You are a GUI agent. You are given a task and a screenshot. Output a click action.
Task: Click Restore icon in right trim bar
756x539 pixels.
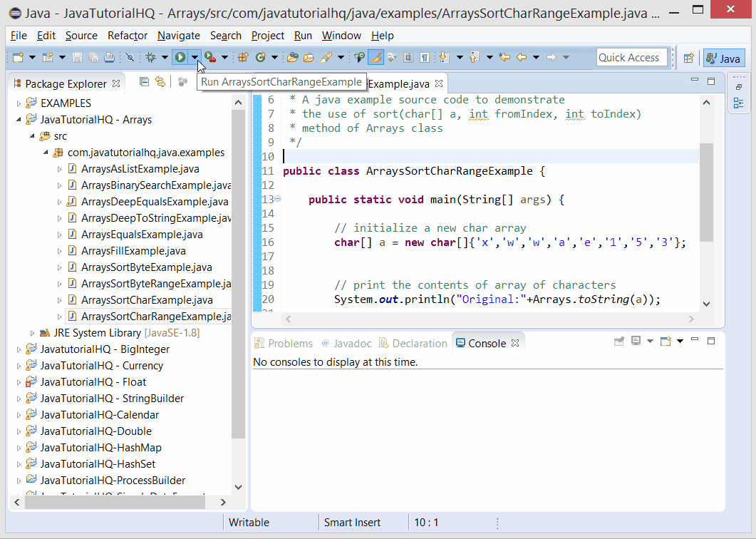point(739,88)
